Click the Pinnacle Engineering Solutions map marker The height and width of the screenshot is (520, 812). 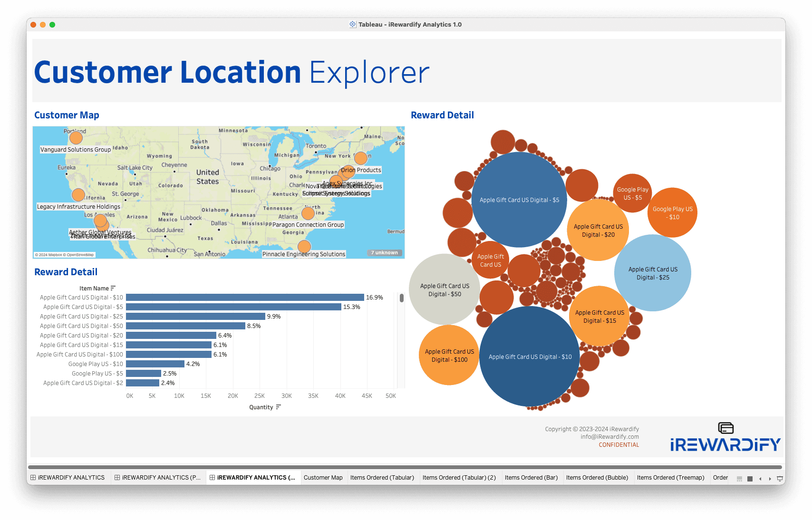pyautogui.click(x=304, y=246)
